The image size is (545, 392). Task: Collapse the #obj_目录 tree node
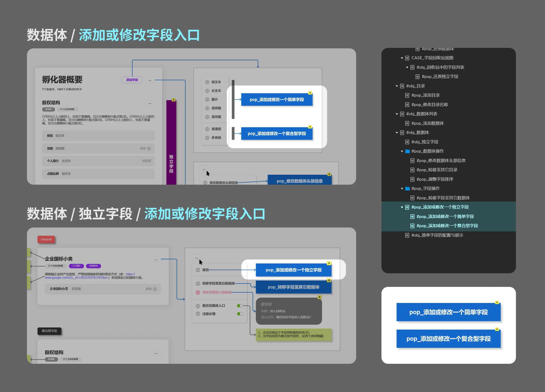[397, 86]
